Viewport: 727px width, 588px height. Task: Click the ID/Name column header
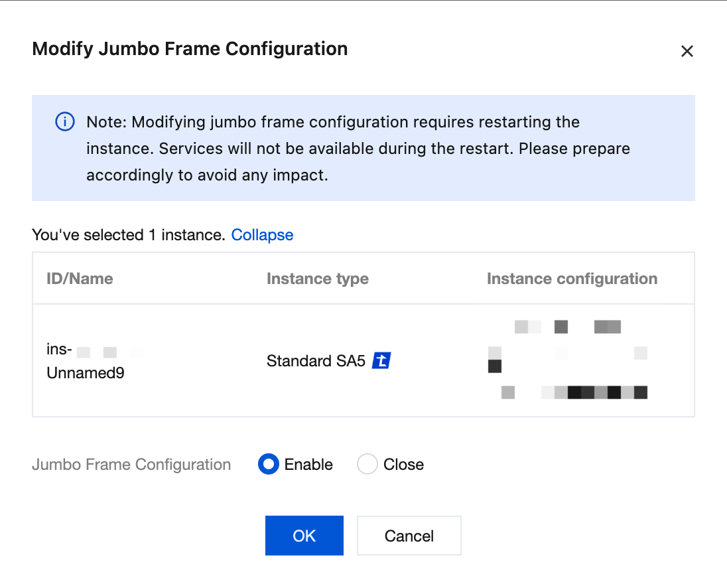coord(80,279)
